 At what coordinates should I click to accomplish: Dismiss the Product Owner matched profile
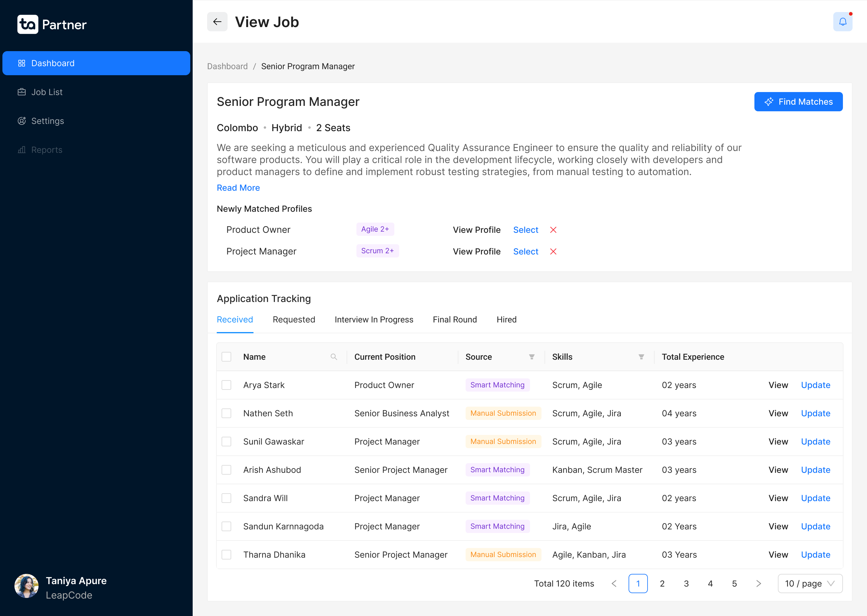[553, 230]
